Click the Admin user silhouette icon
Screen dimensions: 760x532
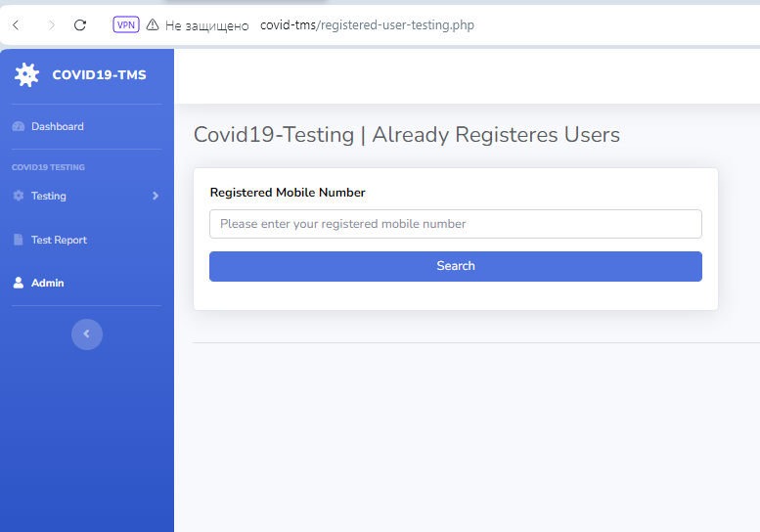pos(18,283)
